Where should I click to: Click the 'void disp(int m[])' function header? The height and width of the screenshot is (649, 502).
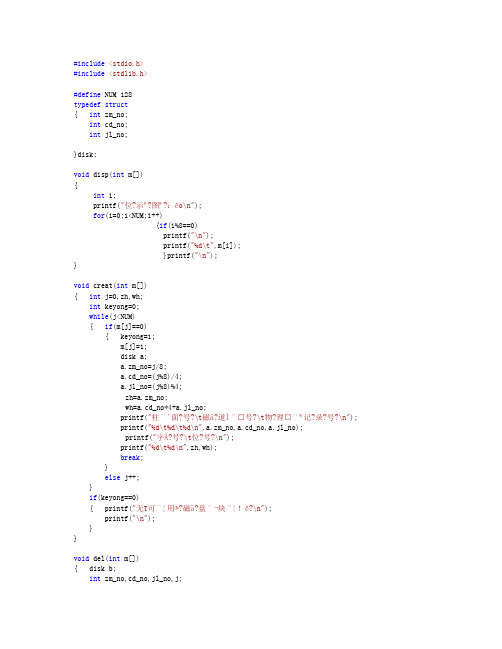[x=108, y=174]
